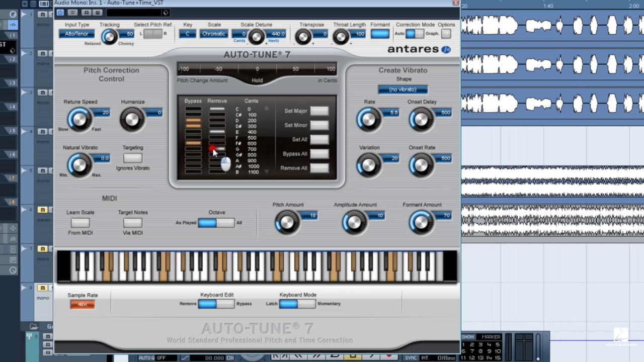Image resolution: width=644 pixels, height=362 pixels.
Task: Click the MARKER label in marker panel
Action: tap(491, 337)
